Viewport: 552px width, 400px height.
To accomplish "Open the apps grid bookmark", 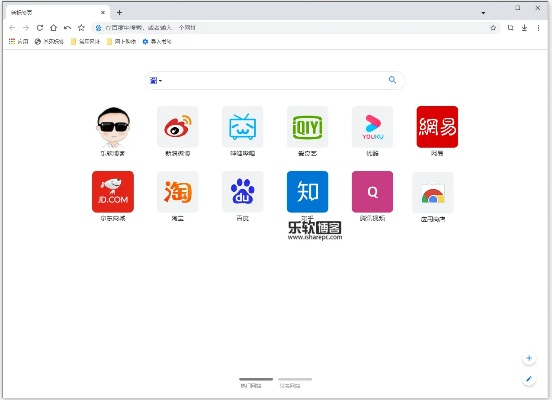I will coord(18,42).
